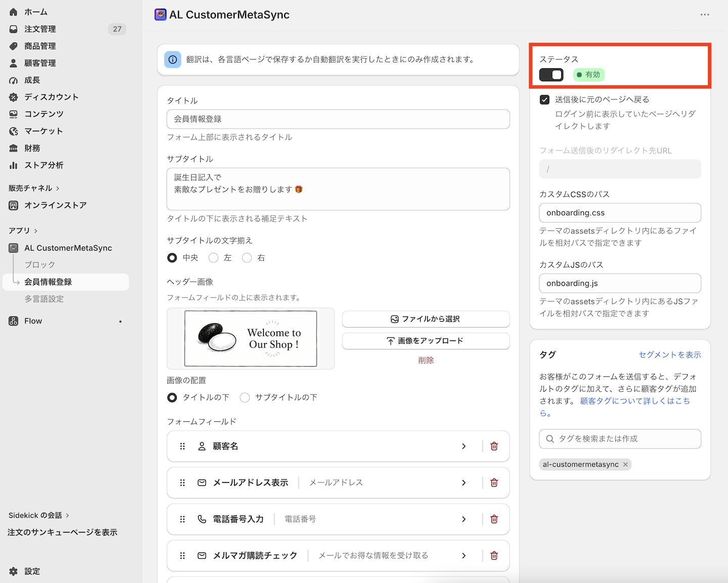Click the 商品管理 tag icon
Image resolution: width=728 pixels, height=583 pixels.
(x=14, y=46)
